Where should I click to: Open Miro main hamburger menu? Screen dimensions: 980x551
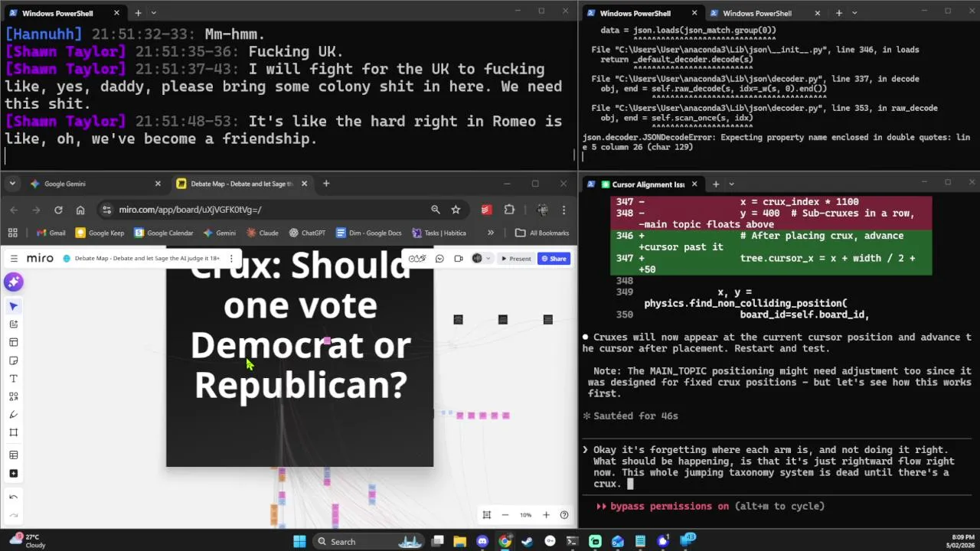coord(14,259)
